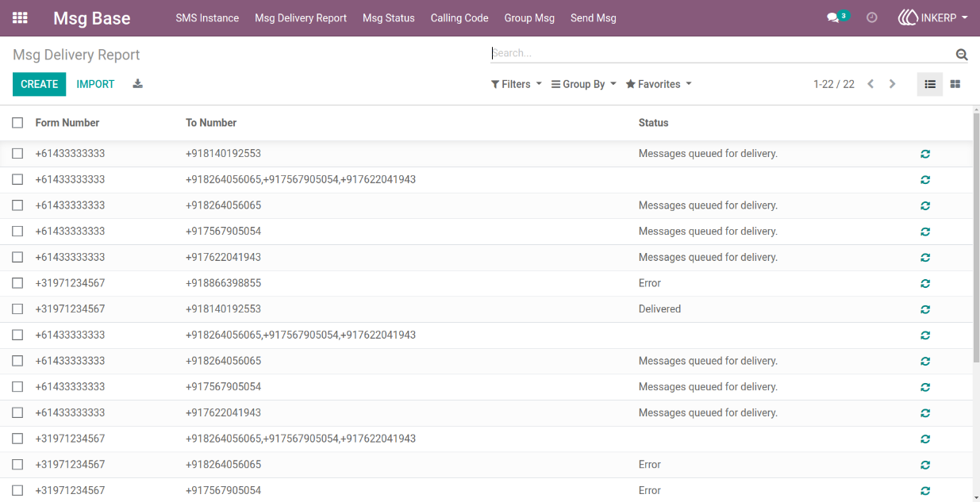Go to next page arrow

(893, 84)
